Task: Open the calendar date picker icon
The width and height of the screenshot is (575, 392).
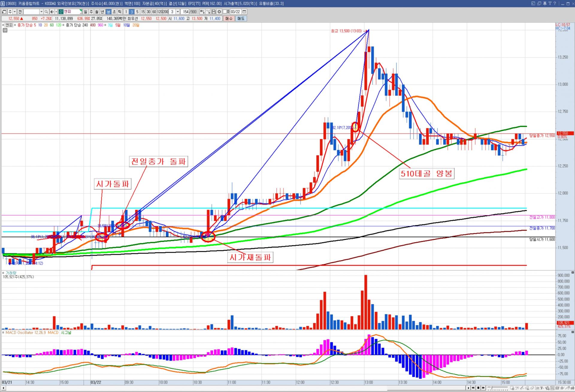Action: [244, 12]
